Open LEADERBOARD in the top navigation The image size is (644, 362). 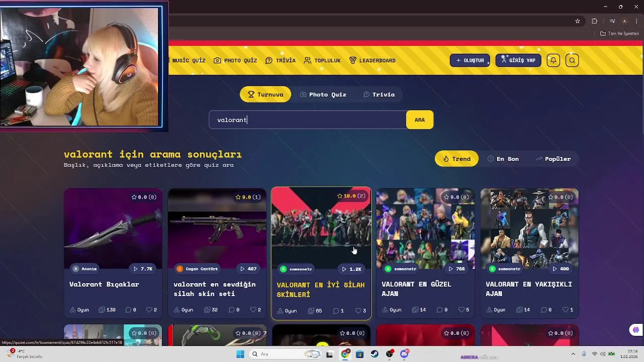pos(372,60)
